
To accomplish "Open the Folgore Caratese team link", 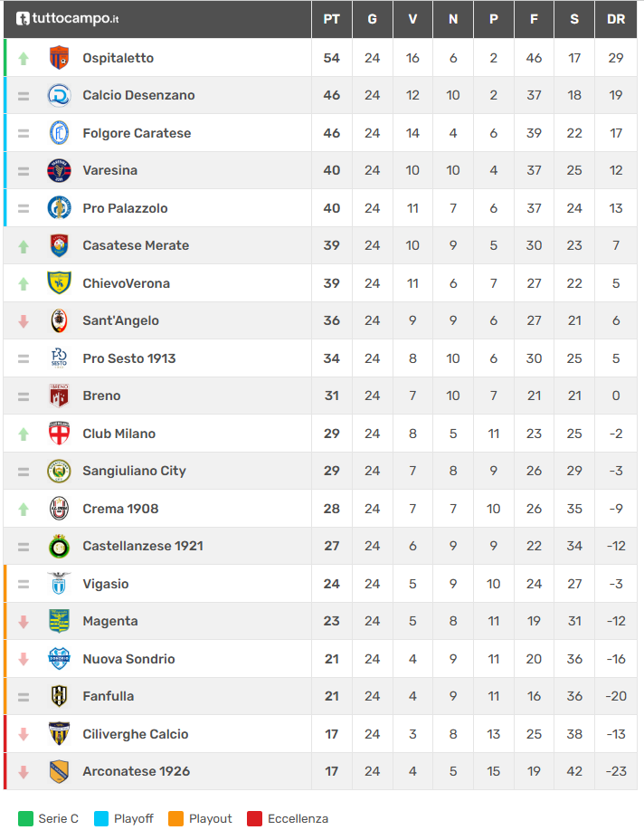I will coord(137,133).
